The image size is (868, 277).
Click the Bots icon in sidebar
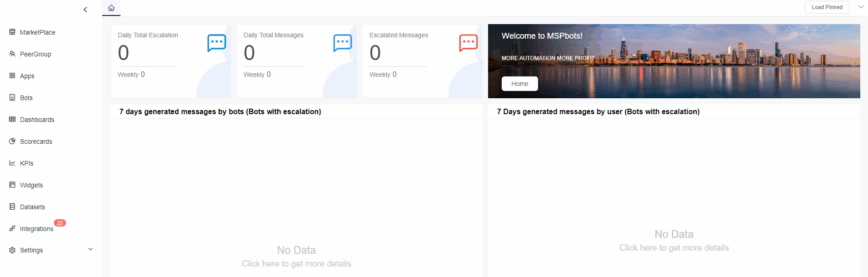[x=12, y=98]
